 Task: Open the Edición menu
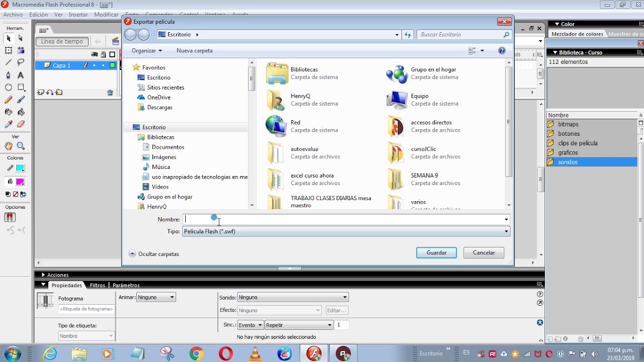coord(38,15)
